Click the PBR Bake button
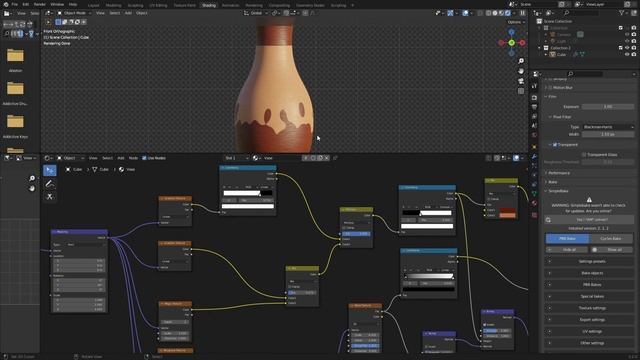This screenshot has height=360, width=640. [567, 238]
